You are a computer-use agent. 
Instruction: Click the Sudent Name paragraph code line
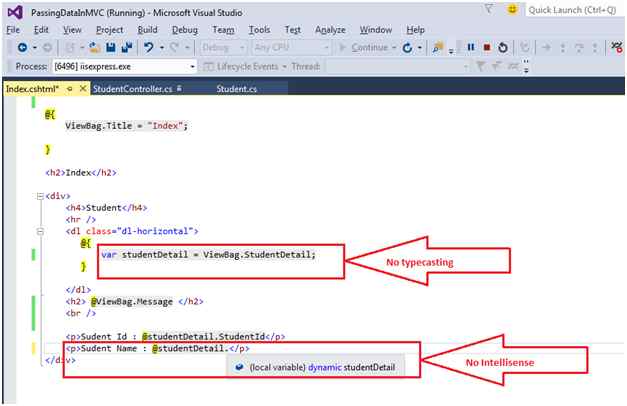[x=158, y=348]
